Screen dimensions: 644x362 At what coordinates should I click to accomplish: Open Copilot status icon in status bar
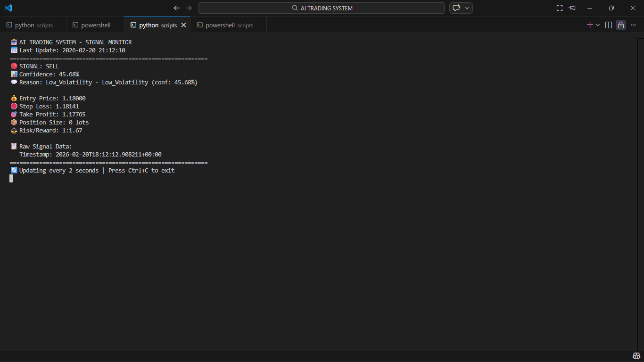(x=636, y=356)
